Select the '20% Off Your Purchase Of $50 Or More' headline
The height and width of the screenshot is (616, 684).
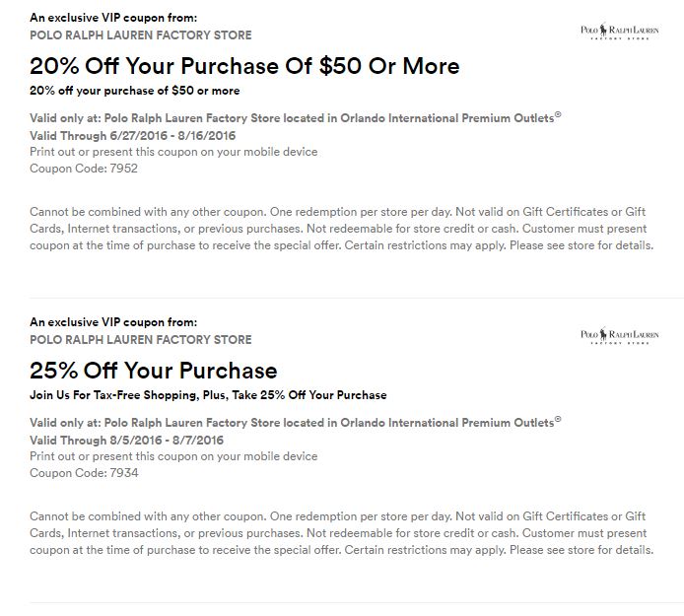click(x=244, y=66)
